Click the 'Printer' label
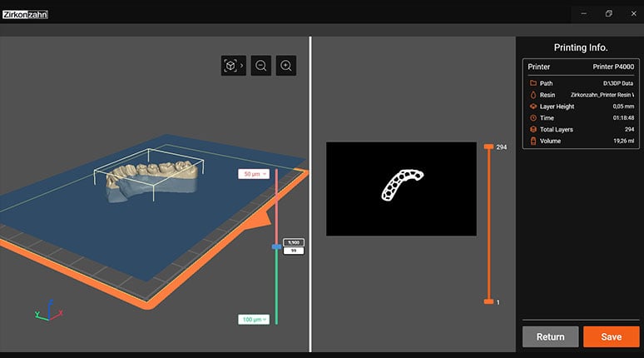 (x=538, y=67)
